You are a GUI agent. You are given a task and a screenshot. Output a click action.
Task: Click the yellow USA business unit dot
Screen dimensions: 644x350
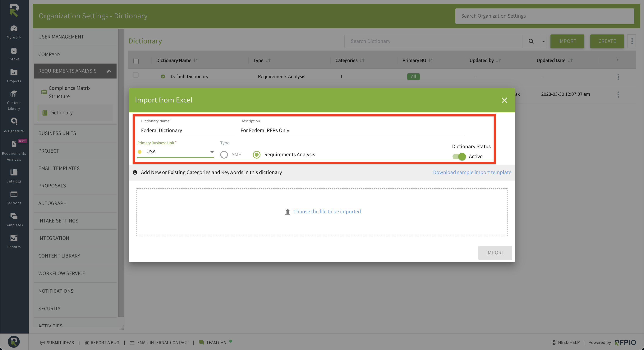point(140,152)
